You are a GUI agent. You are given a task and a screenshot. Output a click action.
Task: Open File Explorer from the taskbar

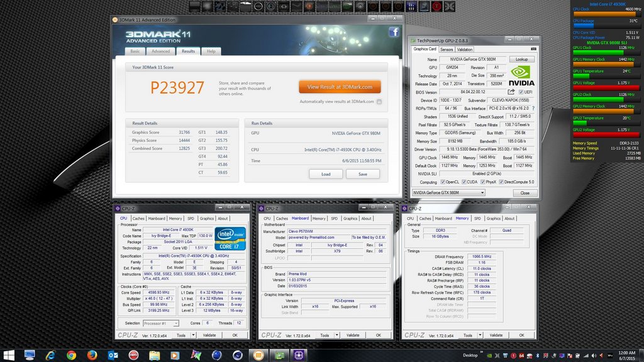point(155,355)
